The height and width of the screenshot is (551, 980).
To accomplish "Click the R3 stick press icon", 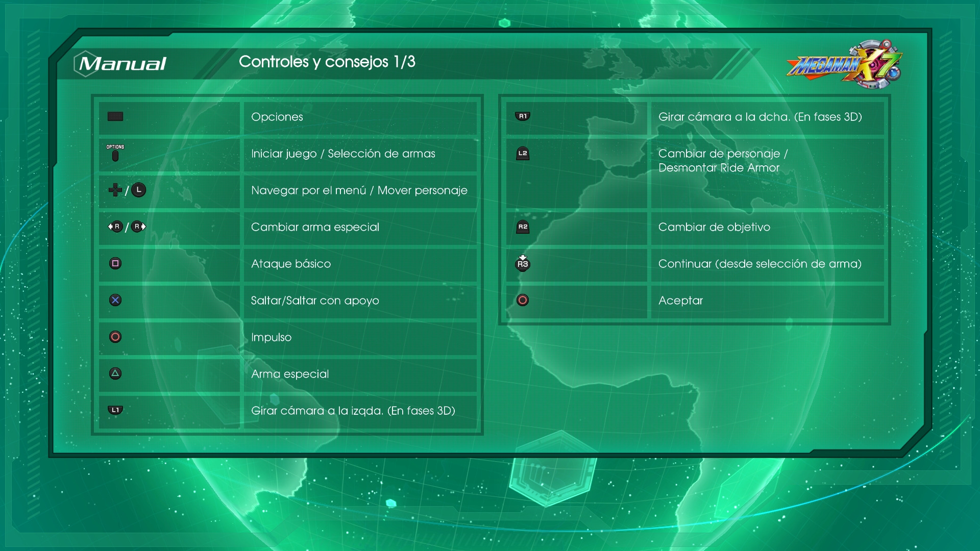I will click(523, 263).
